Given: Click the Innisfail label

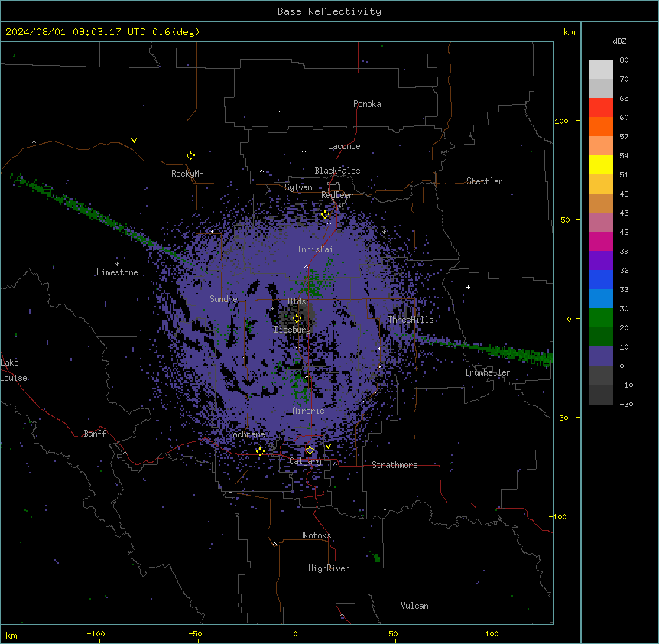Looking at the screenshot, I should click(317, 249).
